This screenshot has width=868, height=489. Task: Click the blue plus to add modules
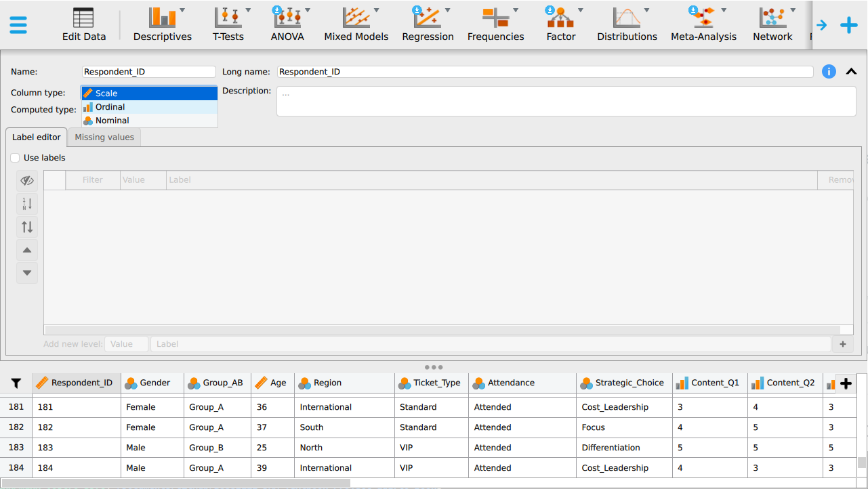849,25
